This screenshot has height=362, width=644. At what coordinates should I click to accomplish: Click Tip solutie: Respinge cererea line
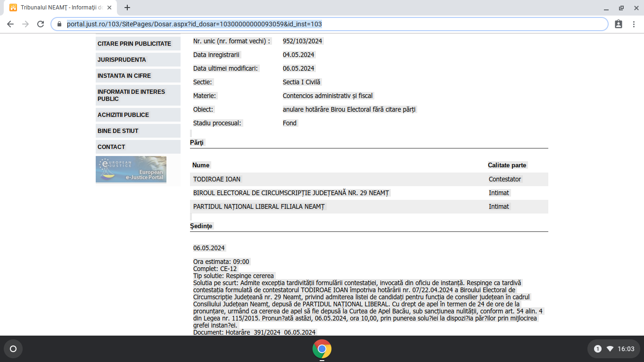point(233,276)
